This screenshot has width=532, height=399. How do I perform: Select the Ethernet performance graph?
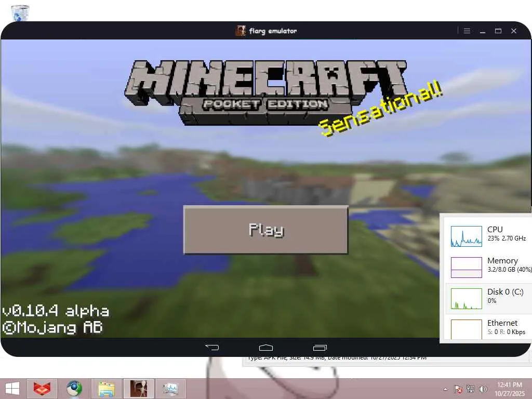click(466, 329)
